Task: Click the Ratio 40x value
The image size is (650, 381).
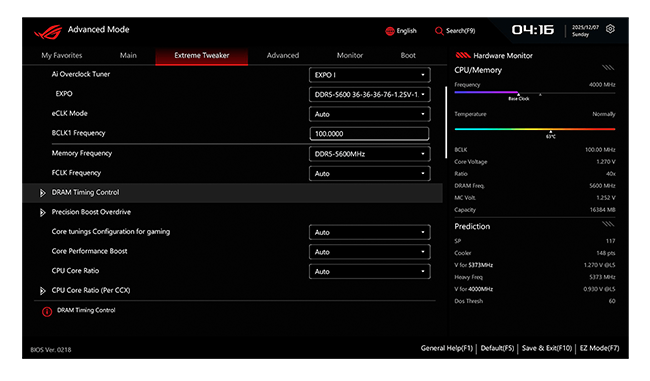Action: tap(611, 174)
